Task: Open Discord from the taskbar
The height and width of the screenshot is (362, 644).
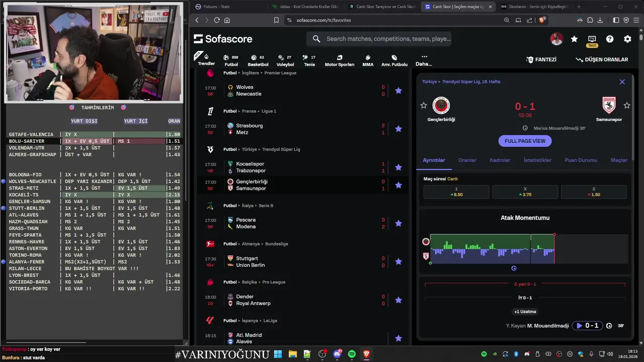Action: (337, 354)
